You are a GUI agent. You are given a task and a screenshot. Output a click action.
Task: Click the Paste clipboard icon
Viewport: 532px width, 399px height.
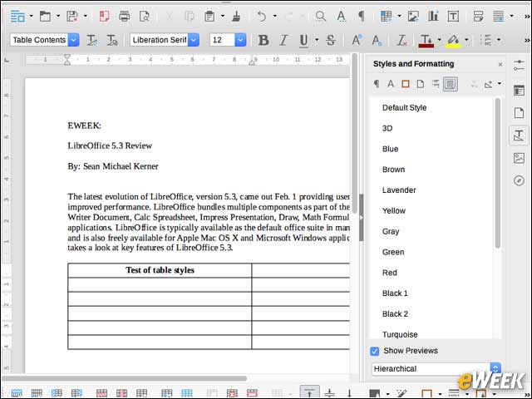click(x=209, y=16)
